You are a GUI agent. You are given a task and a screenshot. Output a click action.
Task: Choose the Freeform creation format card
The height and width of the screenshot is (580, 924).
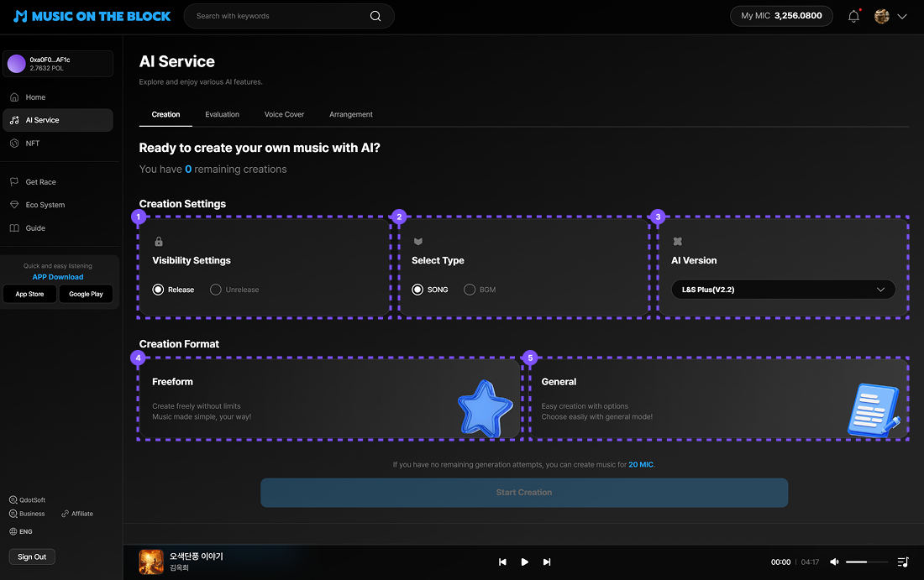[329, 399]
